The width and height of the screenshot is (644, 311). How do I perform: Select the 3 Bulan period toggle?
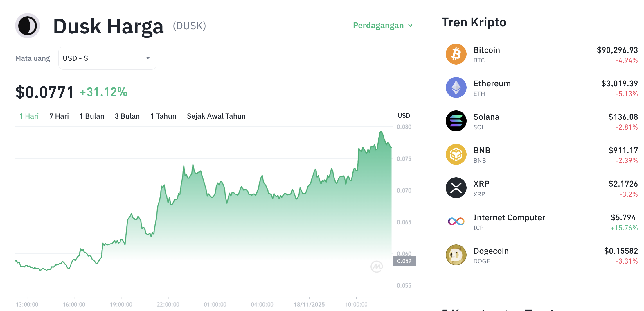(x=127, y=116)
